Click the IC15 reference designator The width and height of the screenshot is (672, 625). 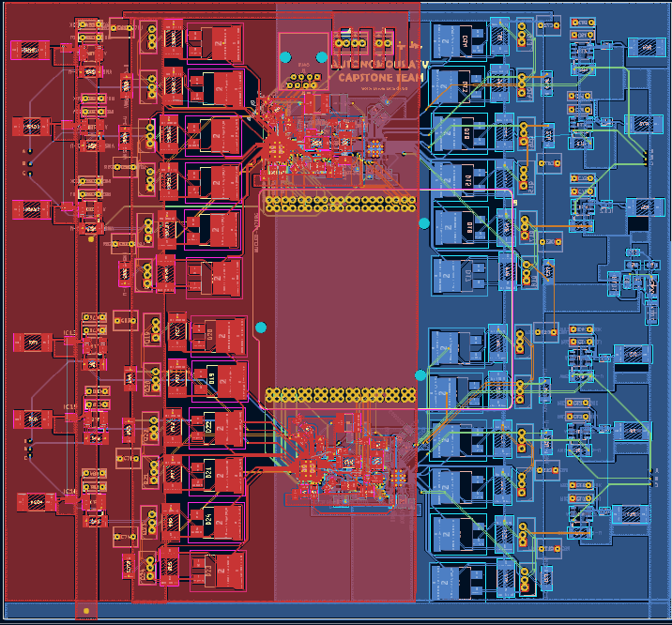click(70, 406)
